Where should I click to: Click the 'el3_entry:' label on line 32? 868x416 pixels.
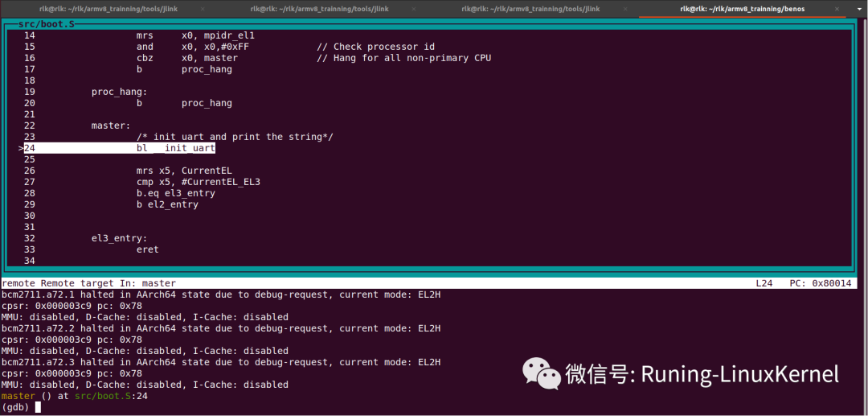120,238
